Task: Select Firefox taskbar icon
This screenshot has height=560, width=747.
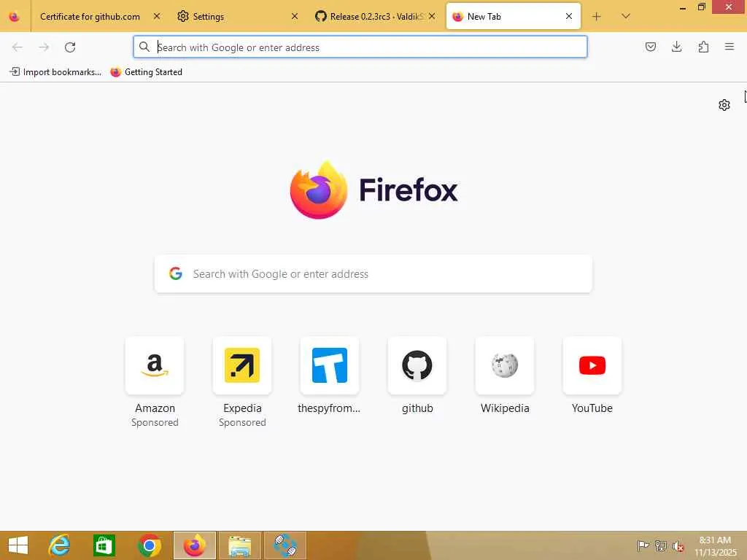Action: pyautogui.click(x=194, y=545)
